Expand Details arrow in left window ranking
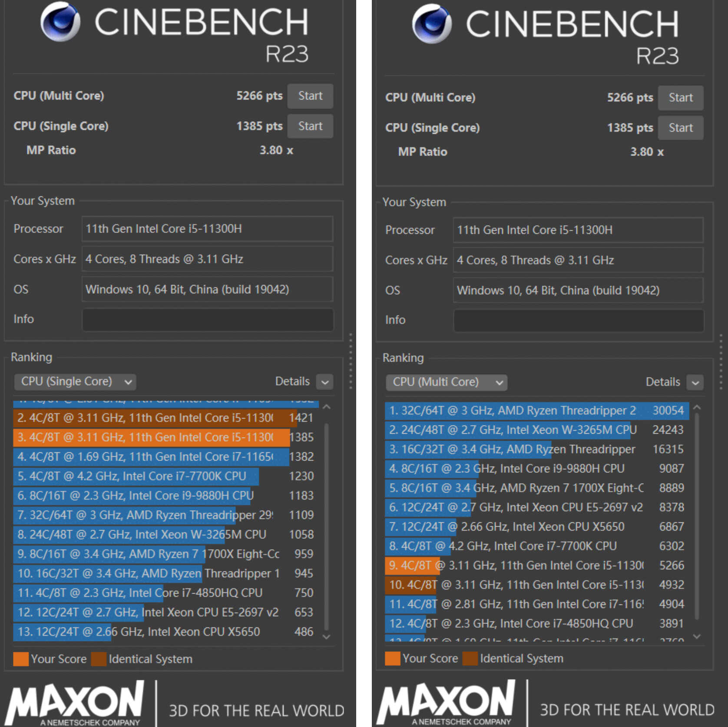Screen dimensions: 728x727 (x=325, y=382)
